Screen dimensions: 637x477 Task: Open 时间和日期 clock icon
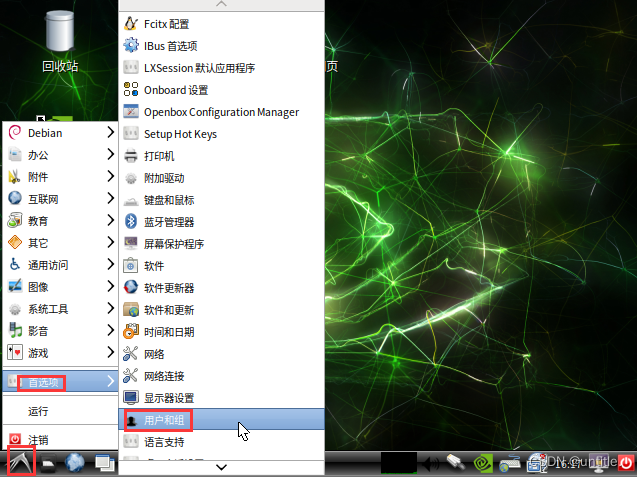tap(131, 332)
